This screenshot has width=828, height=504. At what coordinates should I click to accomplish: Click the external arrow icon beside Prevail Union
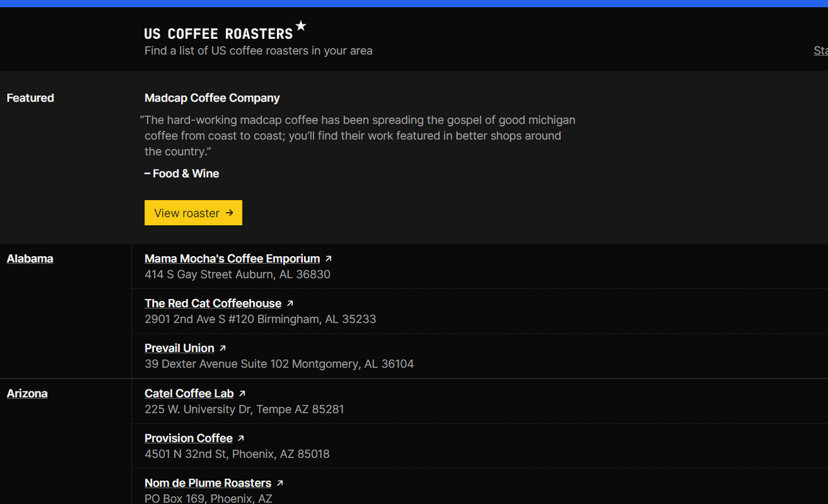click(223, 348)
